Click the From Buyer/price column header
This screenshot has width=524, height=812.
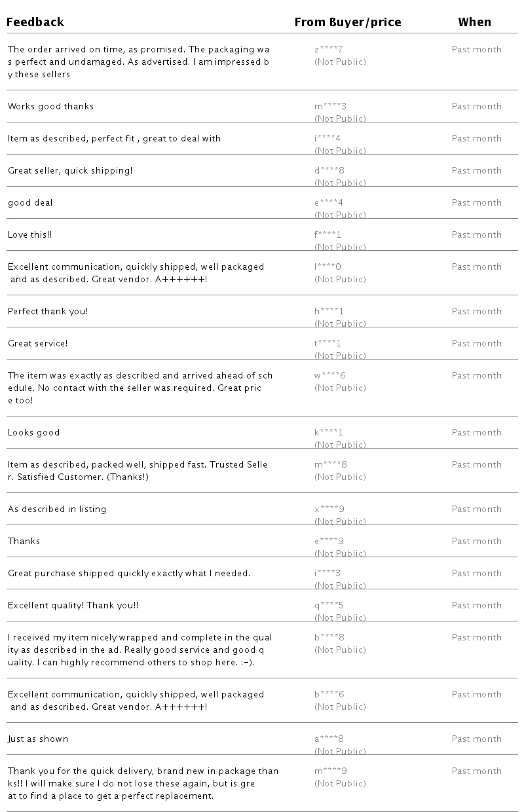(348, 22)
